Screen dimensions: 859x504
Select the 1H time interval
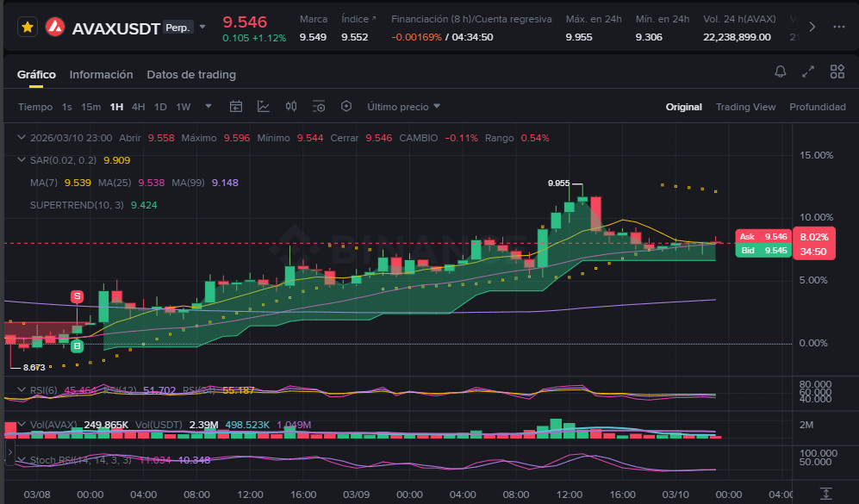pos(116,107)
